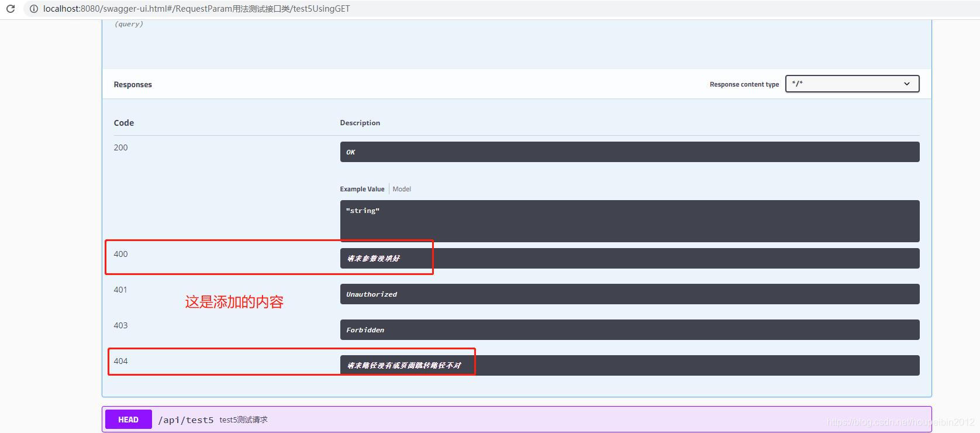
Task: Select the 403 response code
Action: (120, 325)
